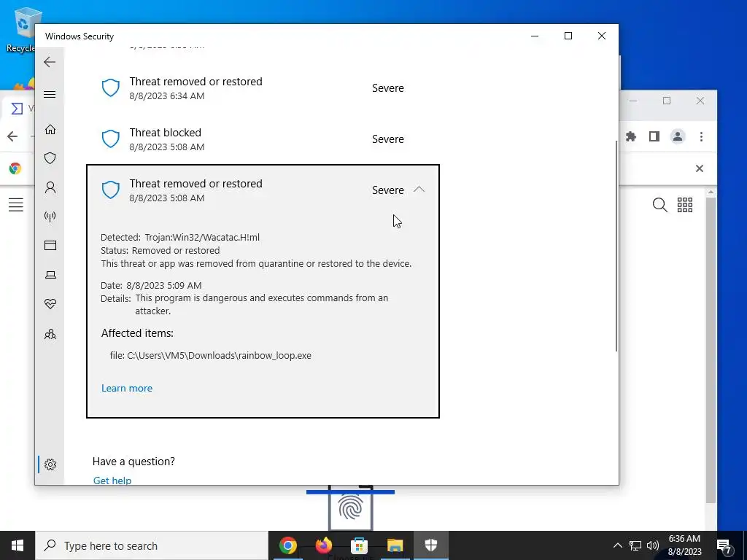
Task: Open Account protection person icon
Action: click(50, 187)
